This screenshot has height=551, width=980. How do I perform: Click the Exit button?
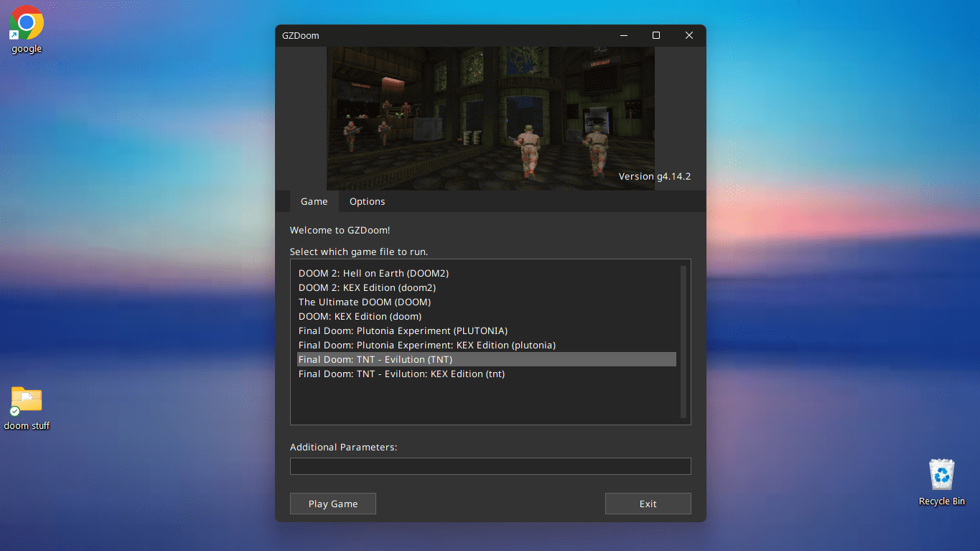click(648, 504)
